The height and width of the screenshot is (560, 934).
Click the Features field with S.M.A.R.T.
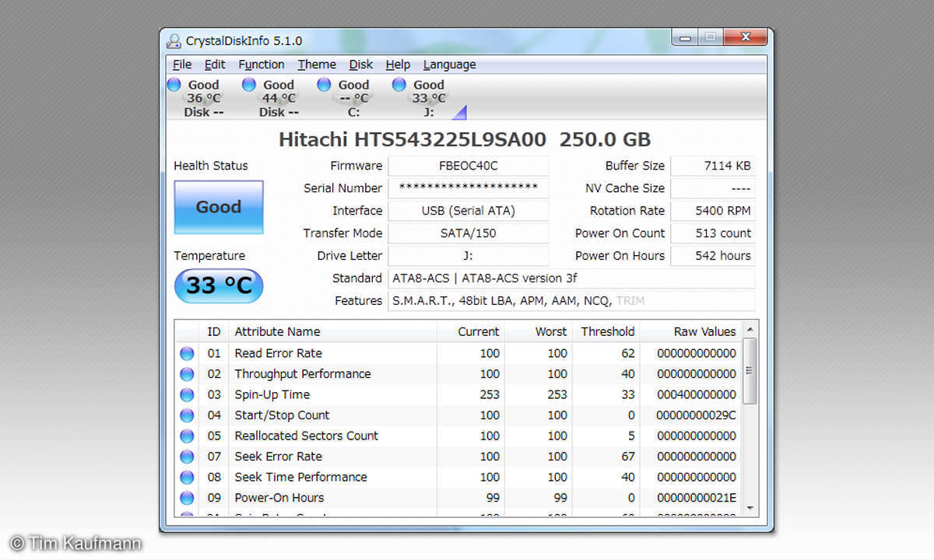pos(571,301)
